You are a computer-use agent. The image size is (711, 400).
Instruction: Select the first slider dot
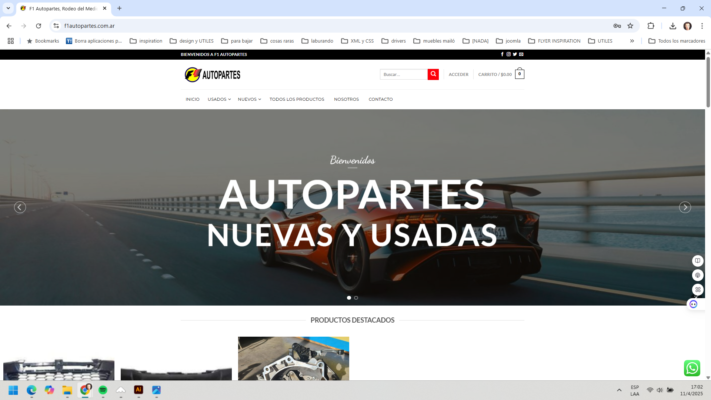pyautogui.click(x=349, y=298)
